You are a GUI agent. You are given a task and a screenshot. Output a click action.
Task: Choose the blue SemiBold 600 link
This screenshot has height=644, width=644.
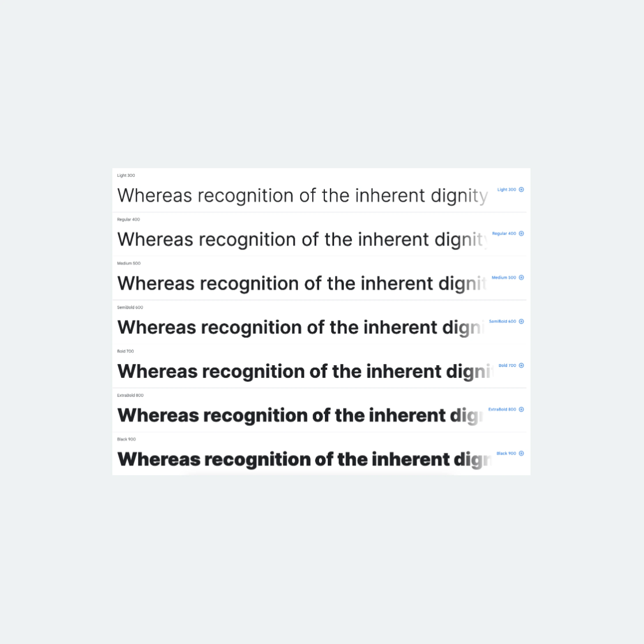coord(502,321)
